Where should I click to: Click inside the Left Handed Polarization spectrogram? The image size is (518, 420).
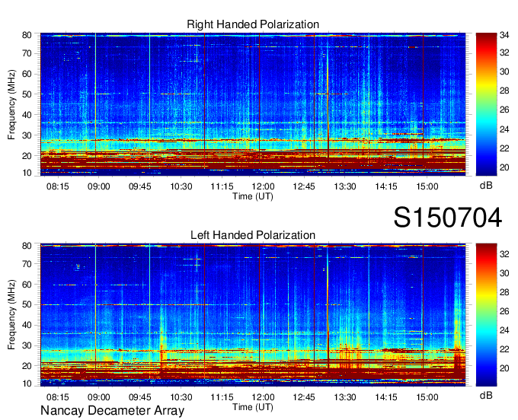[x=253, y=315]
